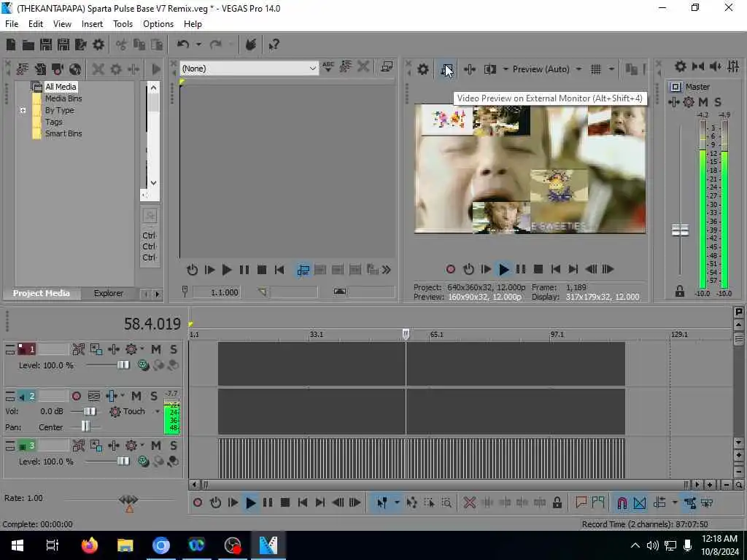Click Play in the timeline transport bar
Viewport: 747px width, 560px height.
click(251, 503)
